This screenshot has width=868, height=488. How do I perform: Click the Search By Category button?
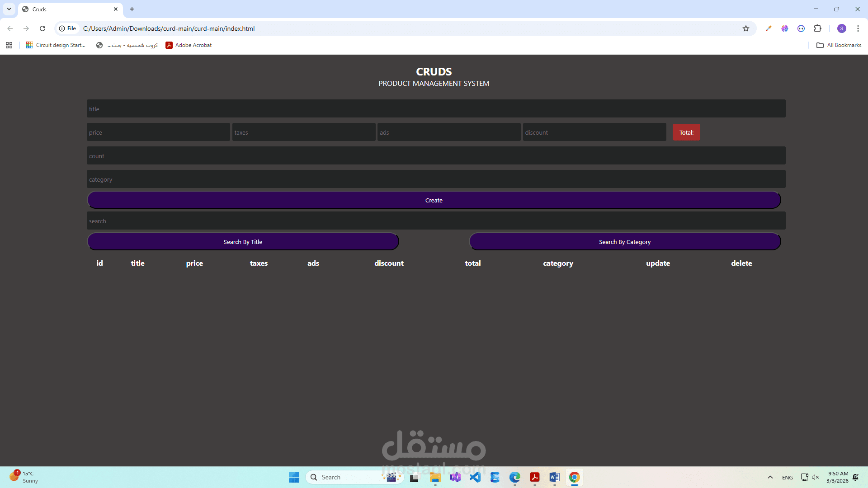click(625, 241)
